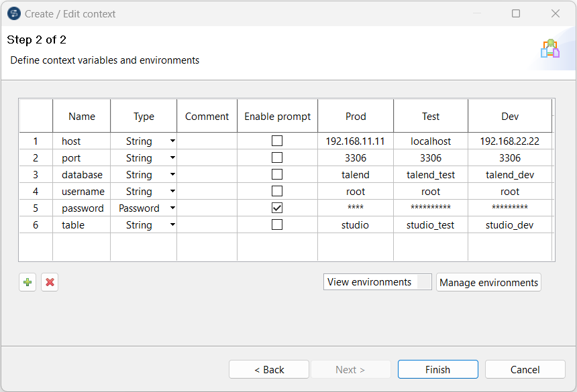Maximize the Create / Edit context window
This screenshot has height=392, width=577.
click(516, 13)
